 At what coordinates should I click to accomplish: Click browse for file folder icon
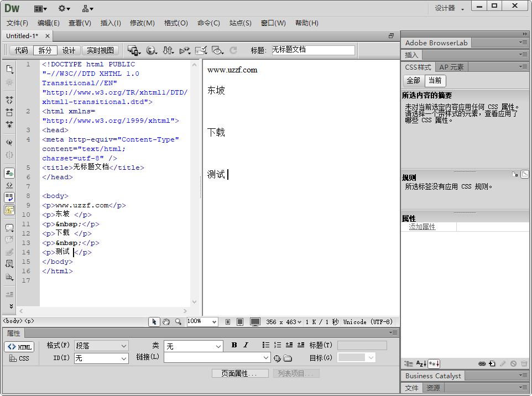pyautogui.click(x=288, y=358)
